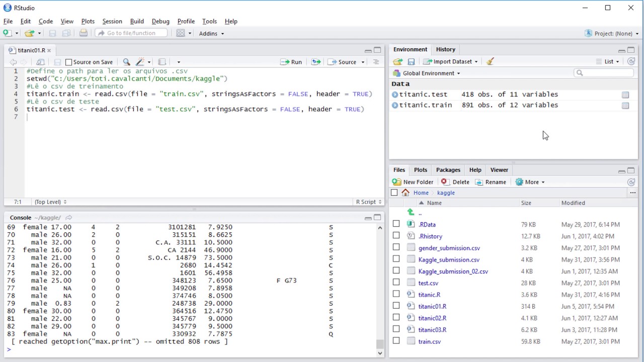Open Import Dataset dropdown
This screenshot has height=362, width=644.
[x=450, y=61]
